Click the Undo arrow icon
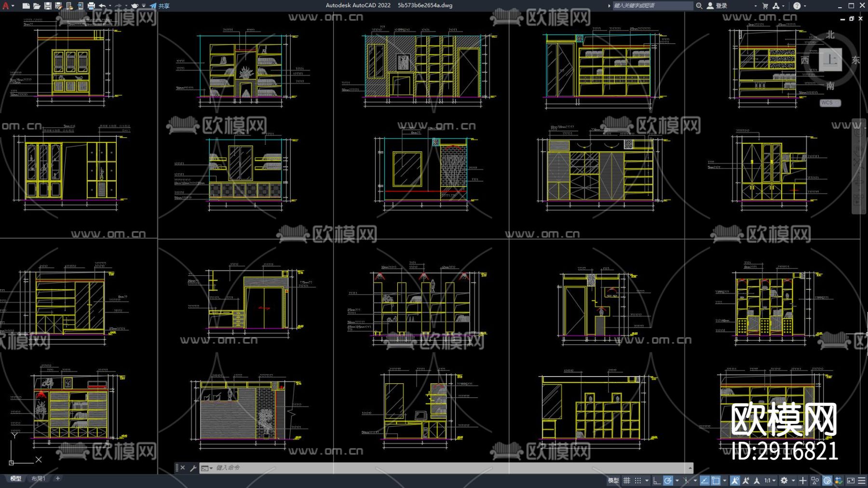Screen dimensions: 868x488 102,6
